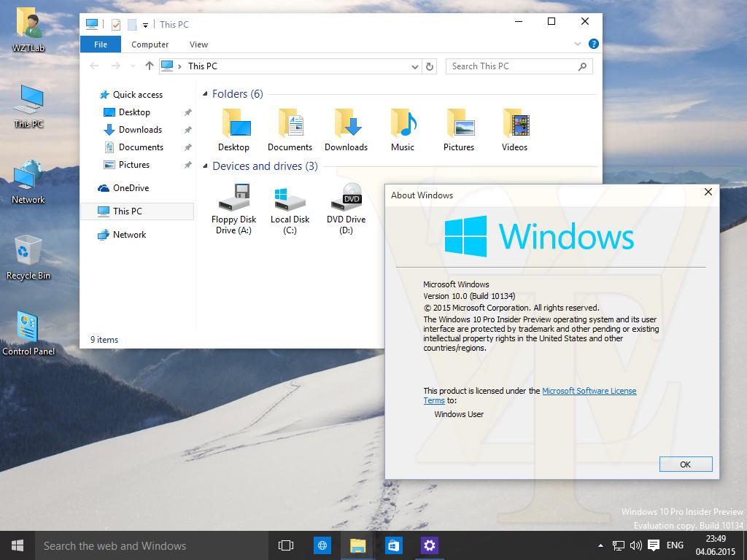747x560 pixels.
Task: Launch the globe browser icon on the taskbar
Action: coord(322,545)
